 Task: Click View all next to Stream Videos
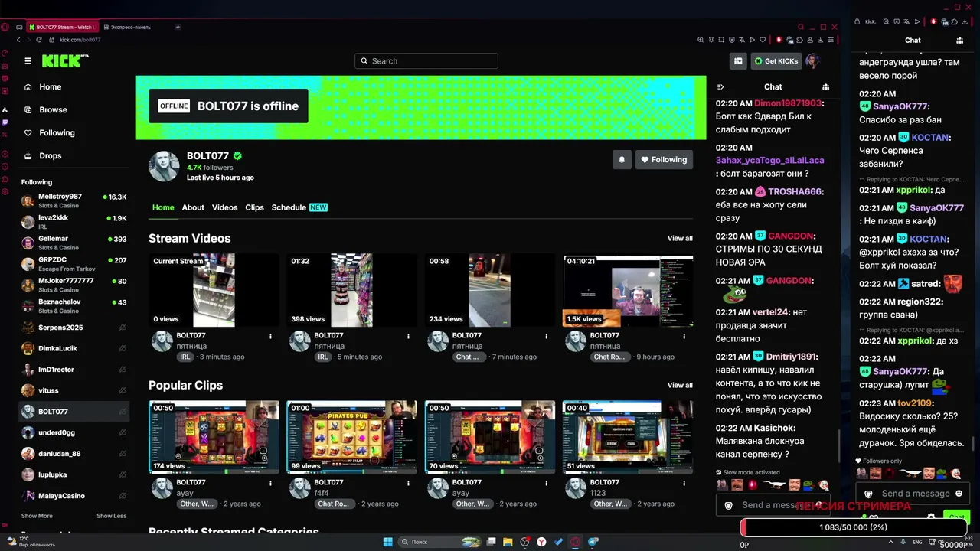[x=680, y=239]
